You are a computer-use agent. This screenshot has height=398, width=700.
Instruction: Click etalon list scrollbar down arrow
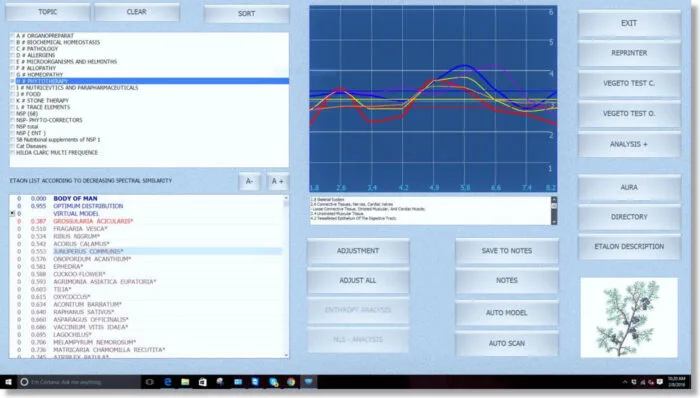tap(286, 355)
